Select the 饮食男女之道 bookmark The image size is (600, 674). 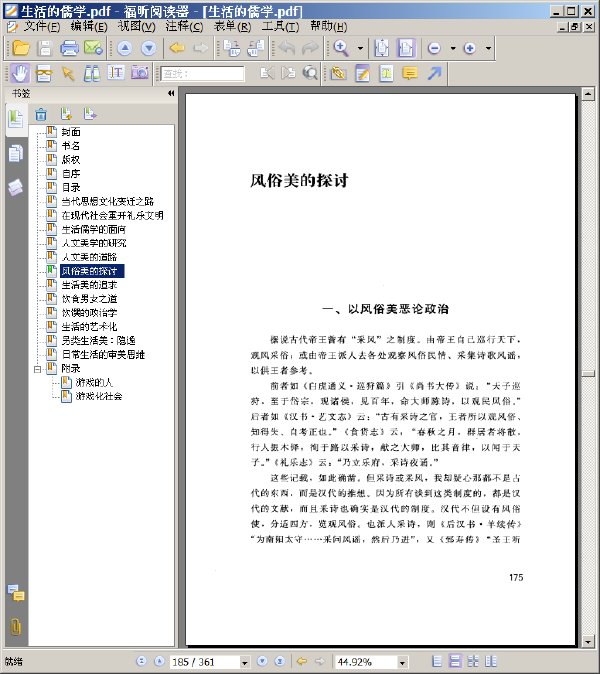pos(89,299)
